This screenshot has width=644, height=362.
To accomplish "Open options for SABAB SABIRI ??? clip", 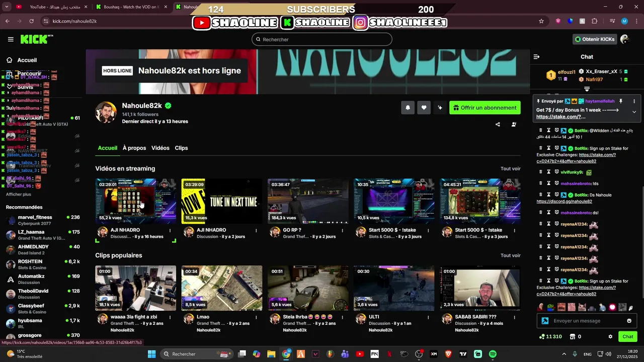I will (x=514, y=318).
